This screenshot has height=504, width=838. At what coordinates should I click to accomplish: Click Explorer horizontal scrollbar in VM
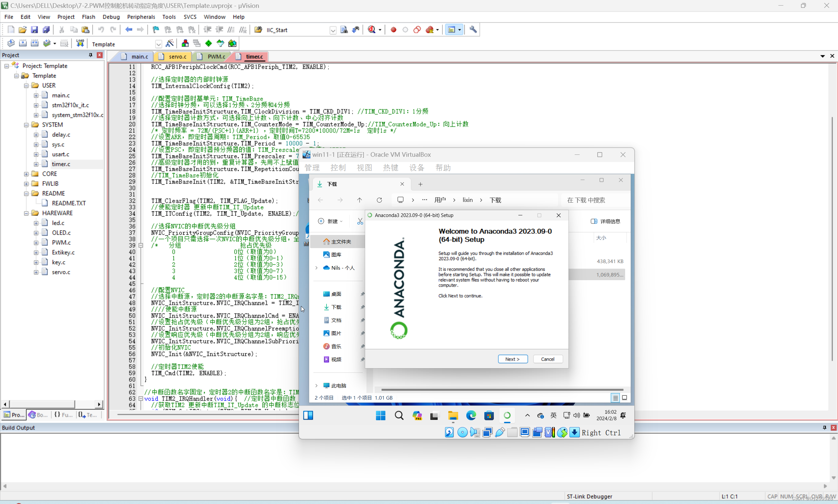[x=502, y=389]
